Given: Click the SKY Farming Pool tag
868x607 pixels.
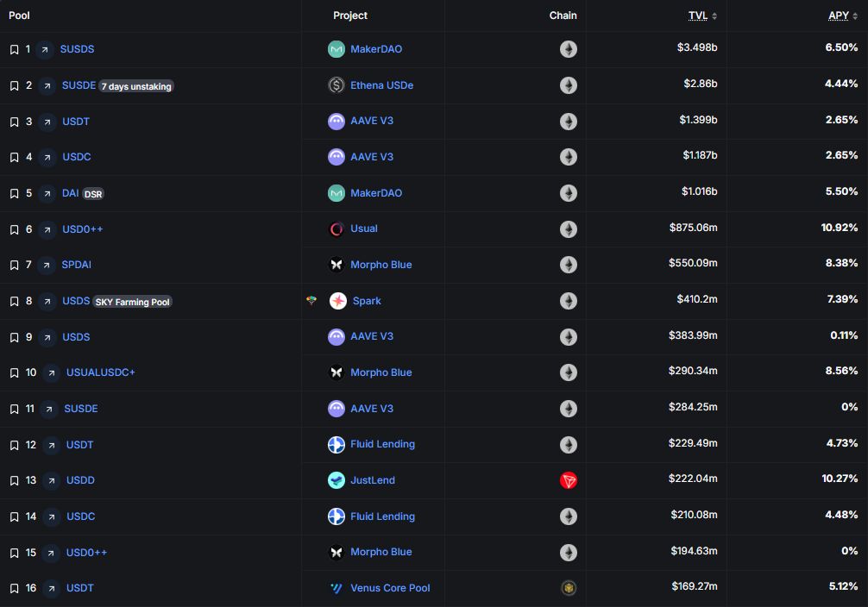Looking at the screenshot, I should 133,302.
